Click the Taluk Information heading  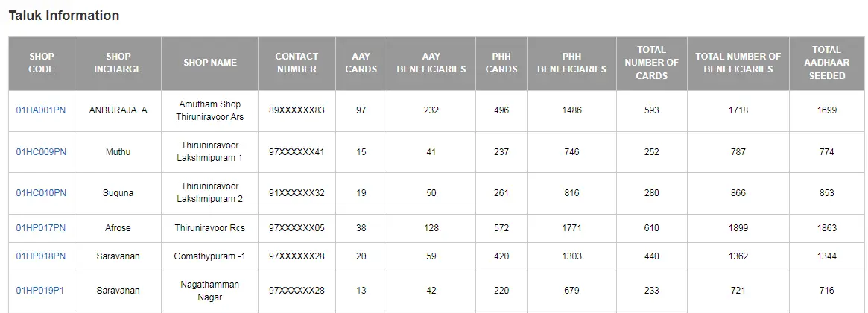[x=63, y=16]
